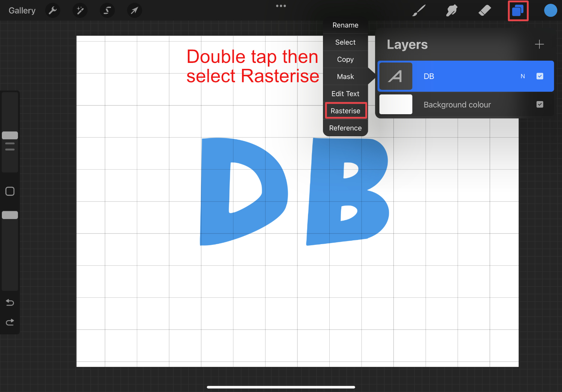Select Edit Text in the menu
Screen dimensions: 562x392
[x=345, y=93]
